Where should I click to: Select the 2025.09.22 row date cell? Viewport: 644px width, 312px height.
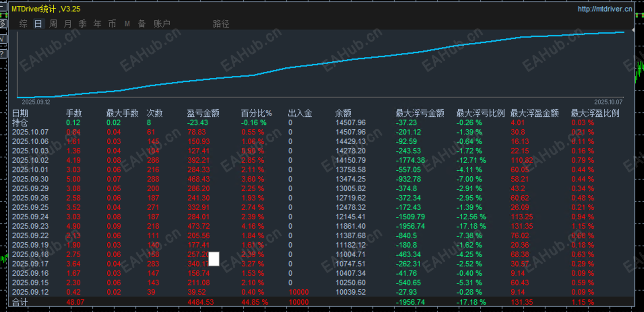30,236
